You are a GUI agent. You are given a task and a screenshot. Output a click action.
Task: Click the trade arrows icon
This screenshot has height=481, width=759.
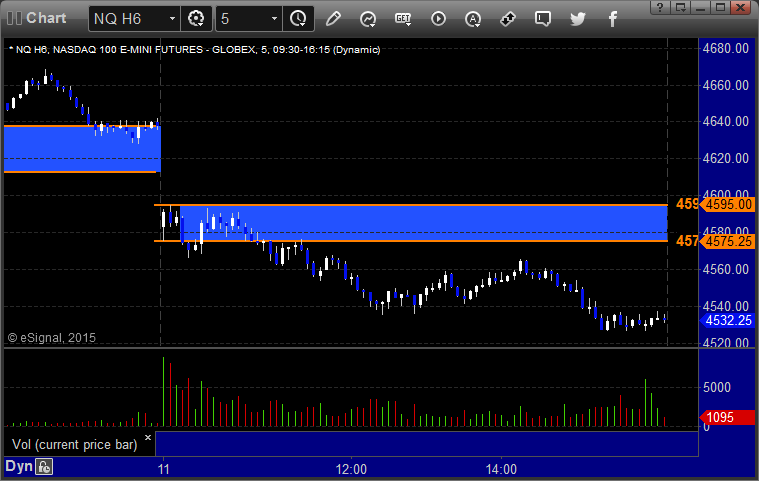(508, 19)
